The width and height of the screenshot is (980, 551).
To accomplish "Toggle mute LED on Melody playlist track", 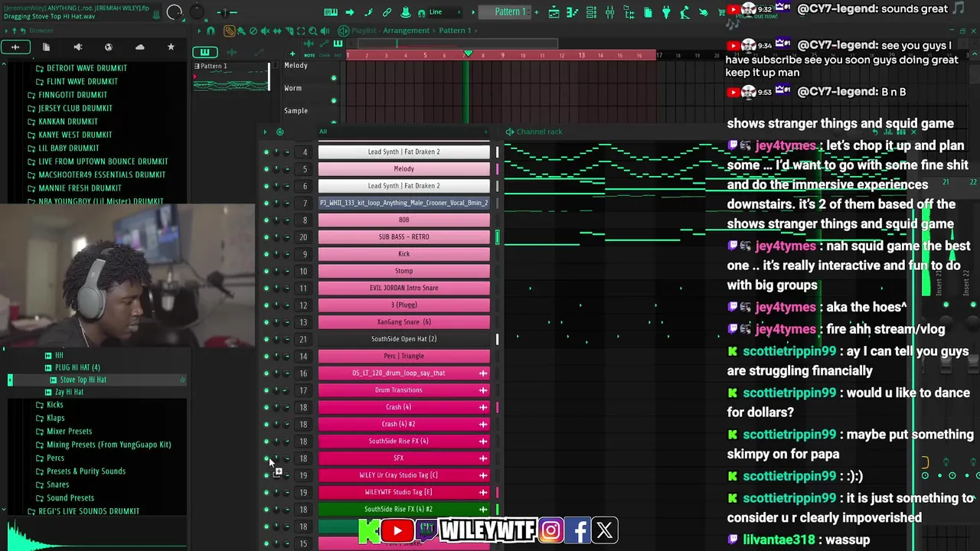I will coord(334,77).
